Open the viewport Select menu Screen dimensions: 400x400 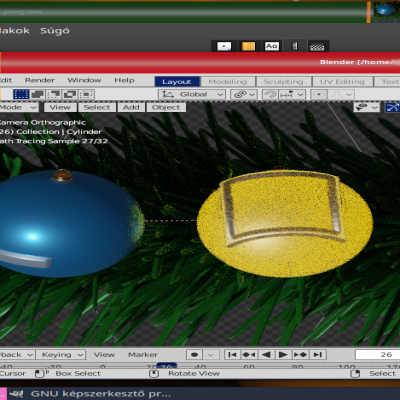pyautogui.click(x=97, y=107)
